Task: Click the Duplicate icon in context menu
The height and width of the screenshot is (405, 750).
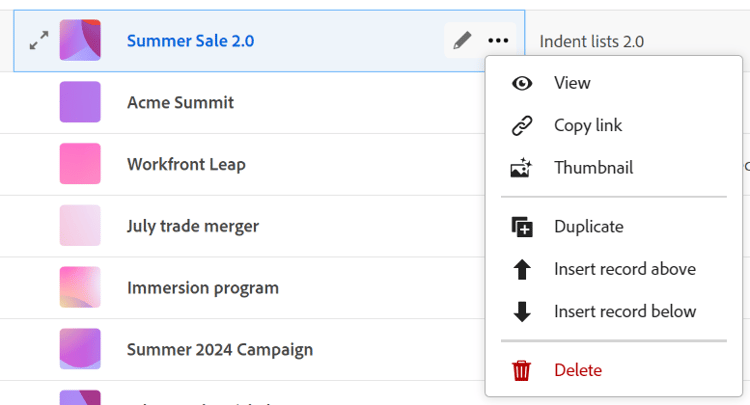Action: point(522,227)
